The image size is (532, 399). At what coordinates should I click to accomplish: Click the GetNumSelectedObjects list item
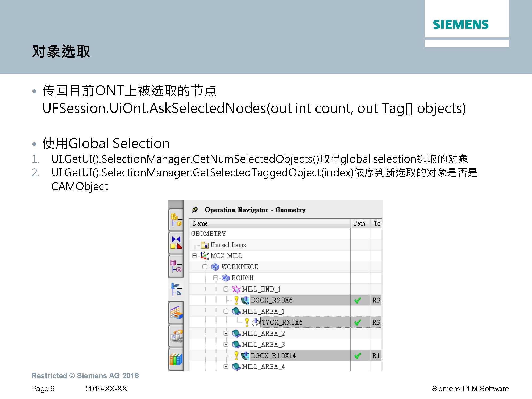click(x=260, y=159)
